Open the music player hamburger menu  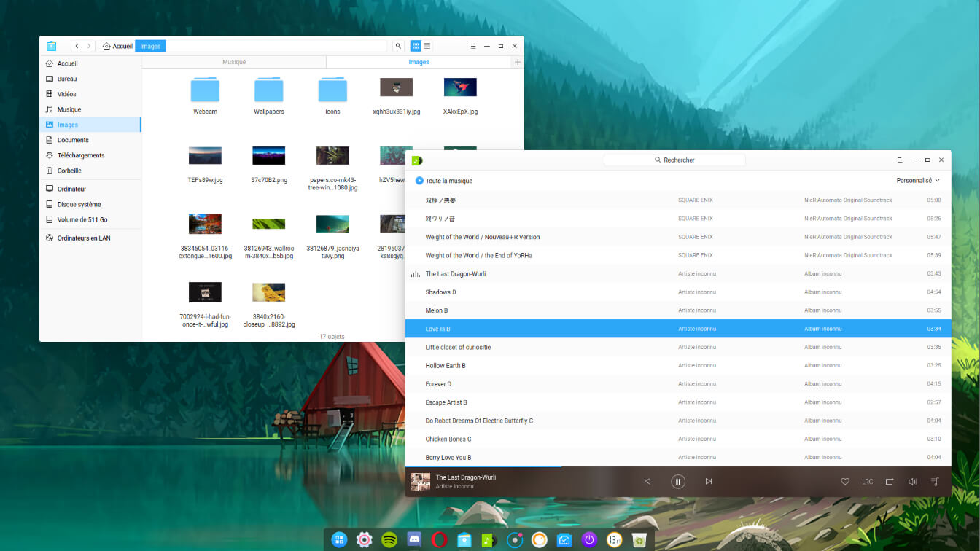[900, 160]
